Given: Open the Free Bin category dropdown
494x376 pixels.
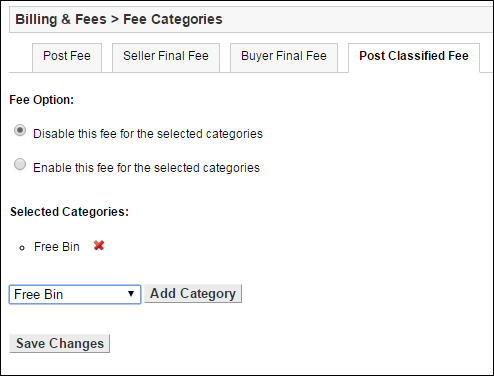Looking at the screenshot, I should pos(75,294).
